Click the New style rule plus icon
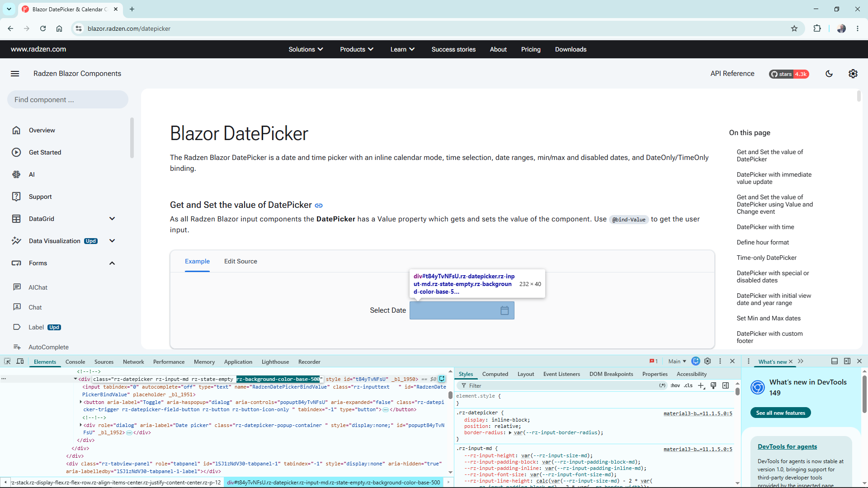 pos(701,385)
